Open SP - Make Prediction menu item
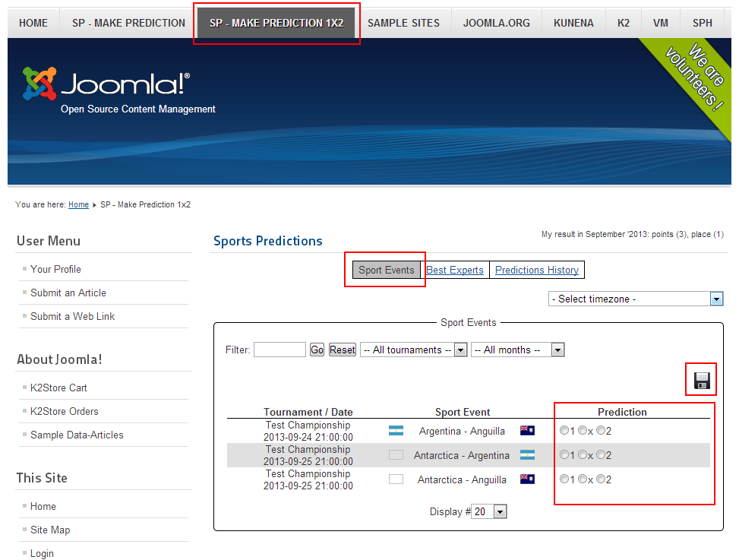 (x=128, y=23)
